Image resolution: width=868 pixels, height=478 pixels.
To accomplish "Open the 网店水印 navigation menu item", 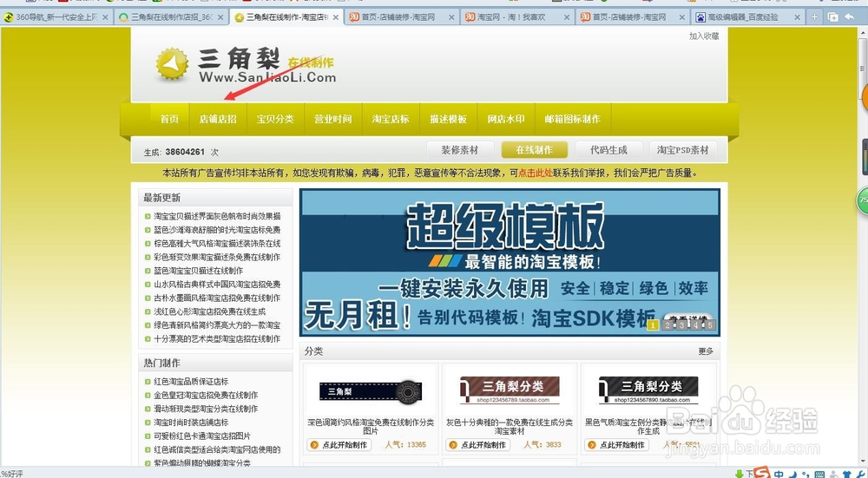I will point(505,119).
